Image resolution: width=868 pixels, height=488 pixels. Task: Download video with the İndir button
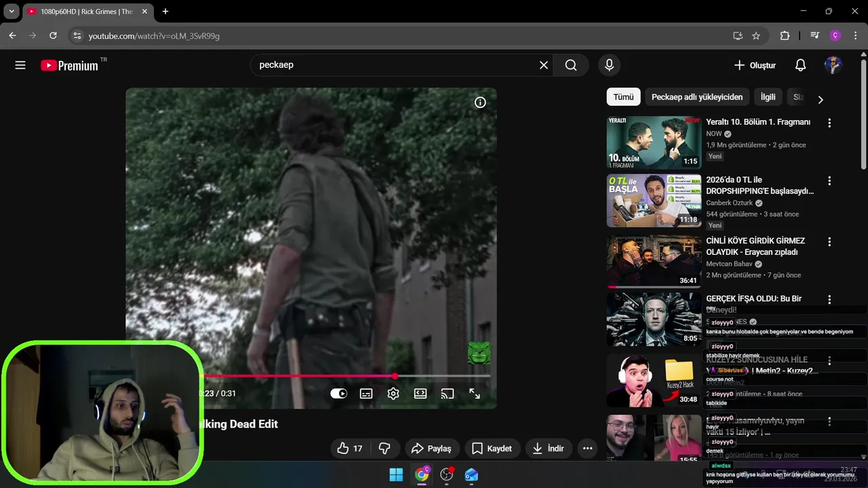click(549, 449)
